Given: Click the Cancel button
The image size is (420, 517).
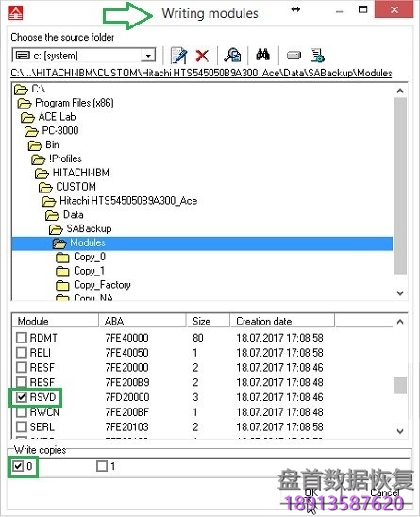Looking at the screenshot, I should point(385,492).
